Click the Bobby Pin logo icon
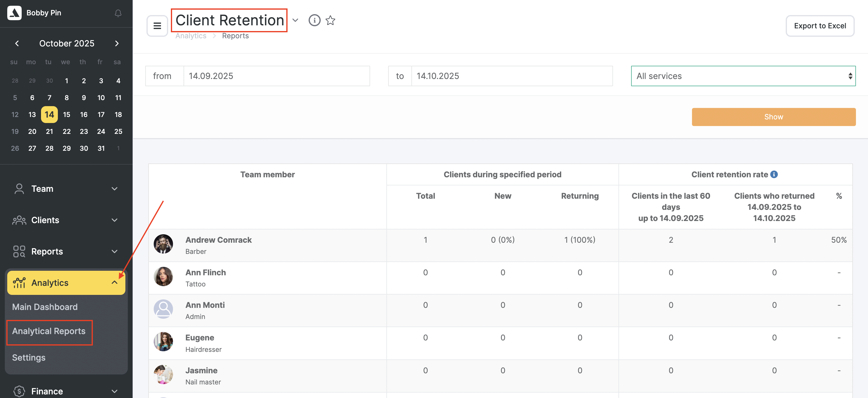 tap(14, 13)
